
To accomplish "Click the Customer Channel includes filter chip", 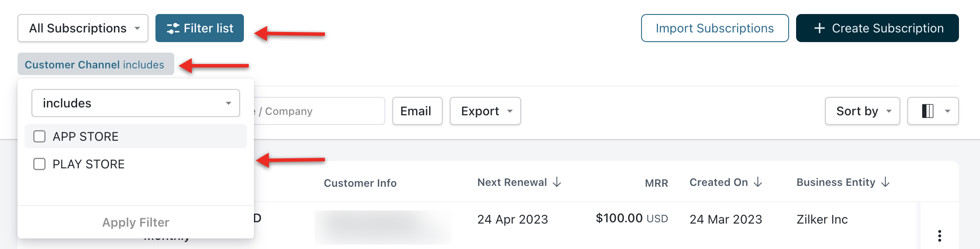I will point(95,64).
